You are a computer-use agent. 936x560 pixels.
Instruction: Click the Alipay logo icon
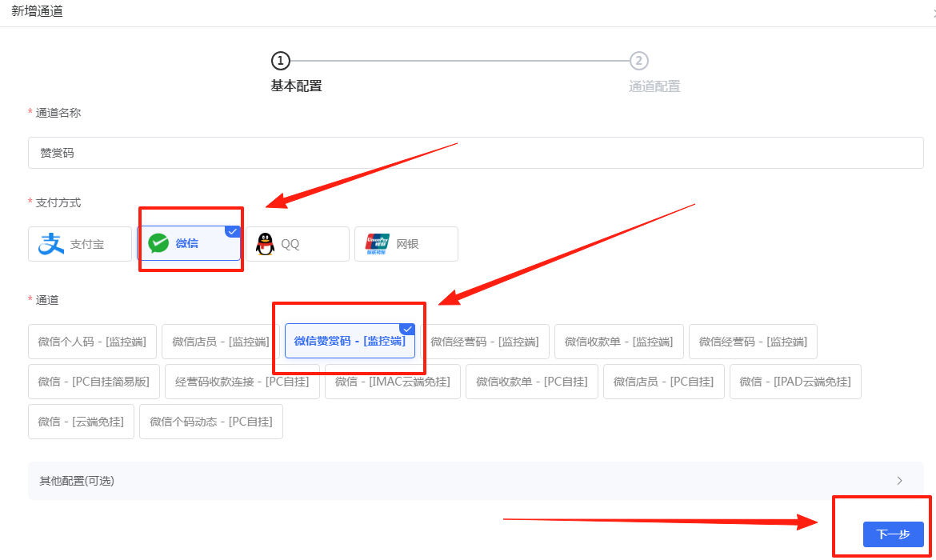click(51, 244)
